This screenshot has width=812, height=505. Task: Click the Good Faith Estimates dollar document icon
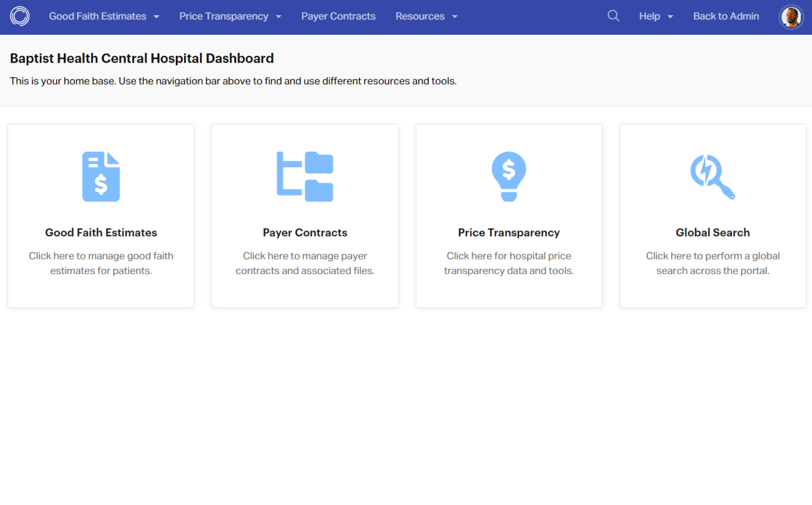point(101,176)
